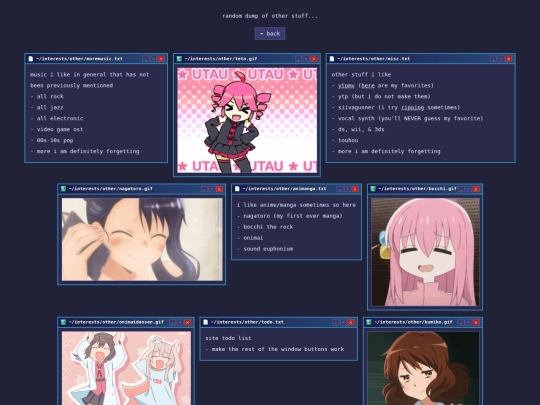Maximize the misc.txt window
This screenshot has width=540, height=405.
coord(501,59)
